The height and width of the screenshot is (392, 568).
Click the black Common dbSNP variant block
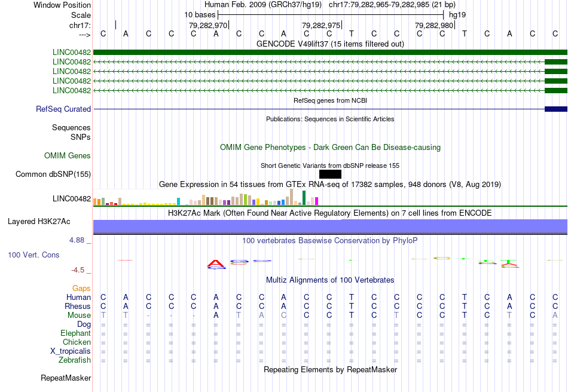(x=330, y=174)
